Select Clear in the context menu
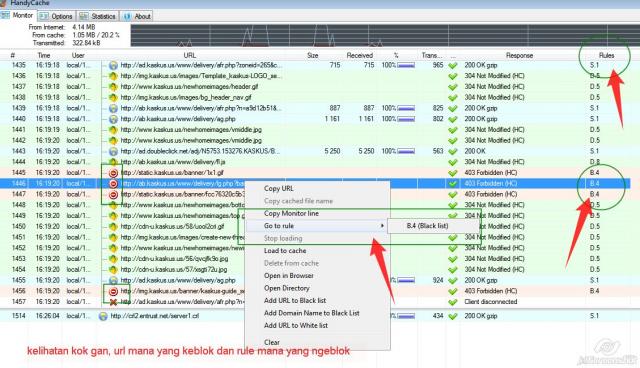 pyautogui.click(x=272, y=342)
